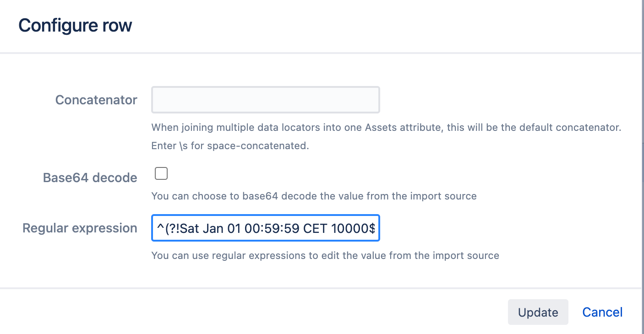644x334 pixels.
Task: Click the Concatenator text input field
Action: 265,100
